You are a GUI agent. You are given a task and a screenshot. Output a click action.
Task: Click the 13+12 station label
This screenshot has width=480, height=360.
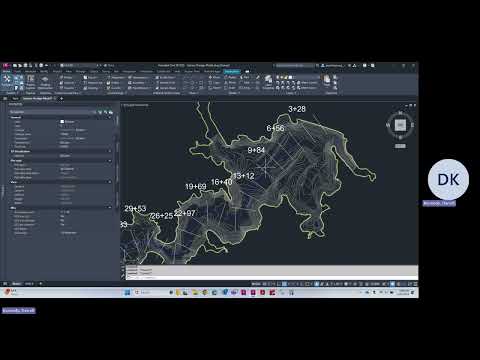[244, 176]
